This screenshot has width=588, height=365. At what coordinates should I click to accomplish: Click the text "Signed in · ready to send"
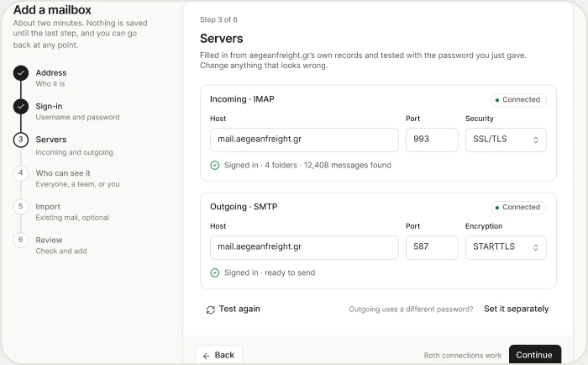270,272
